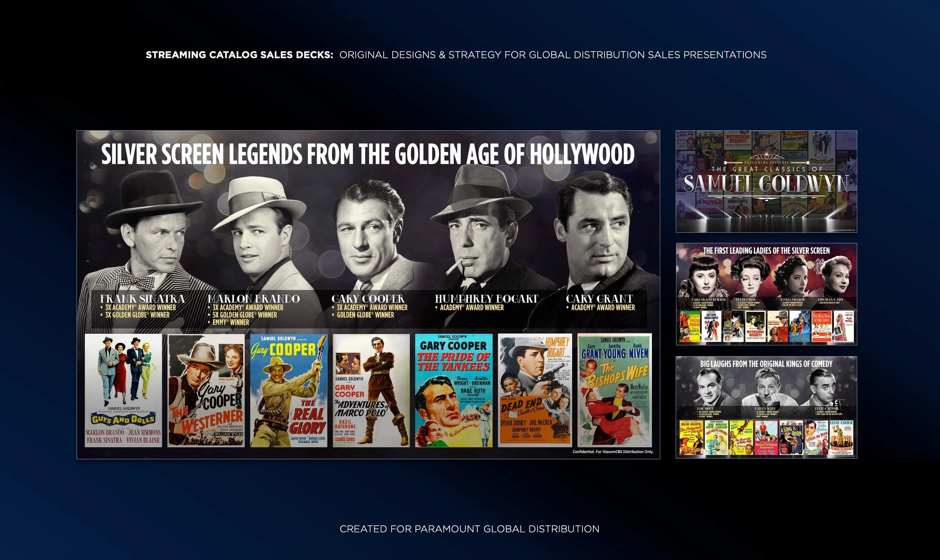Screen dimensions: 940x560
Task: Select the Dead End movie poster
Action: point(535,390)
